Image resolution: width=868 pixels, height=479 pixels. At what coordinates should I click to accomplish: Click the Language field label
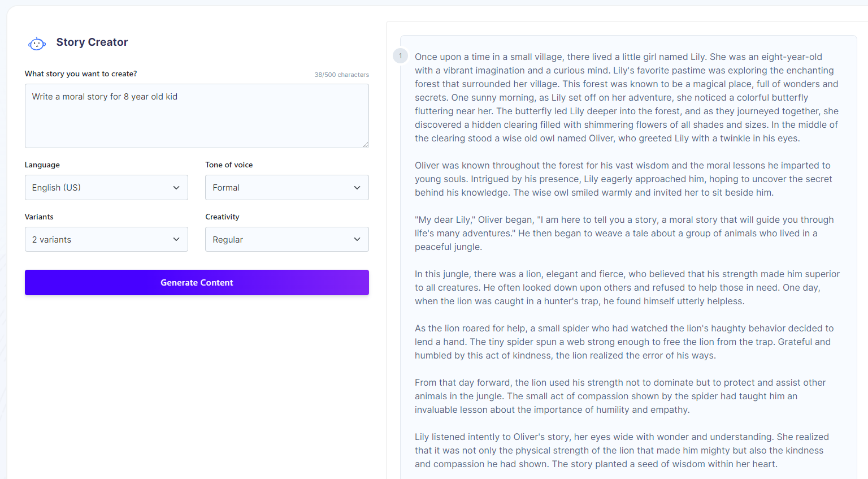[x=42, y=165]
